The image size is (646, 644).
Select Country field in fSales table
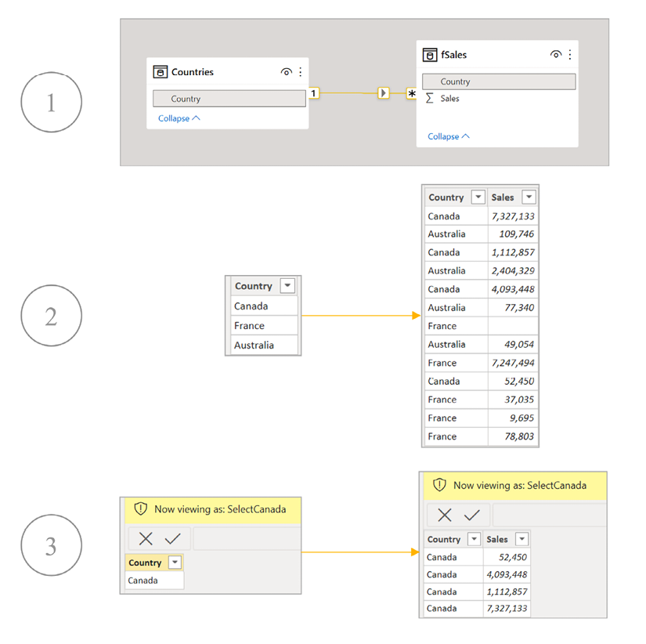point(499,81)
